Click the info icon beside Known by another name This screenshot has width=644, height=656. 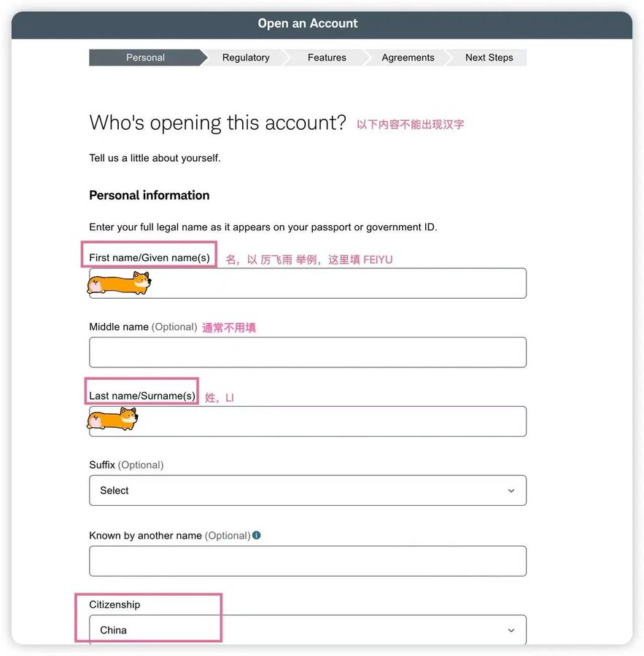point(256,535)
